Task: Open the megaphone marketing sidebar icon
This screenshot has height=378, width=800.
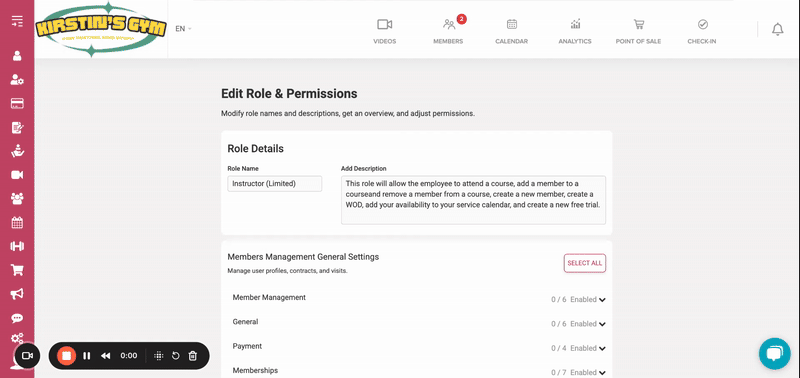Action: point(17,294)
